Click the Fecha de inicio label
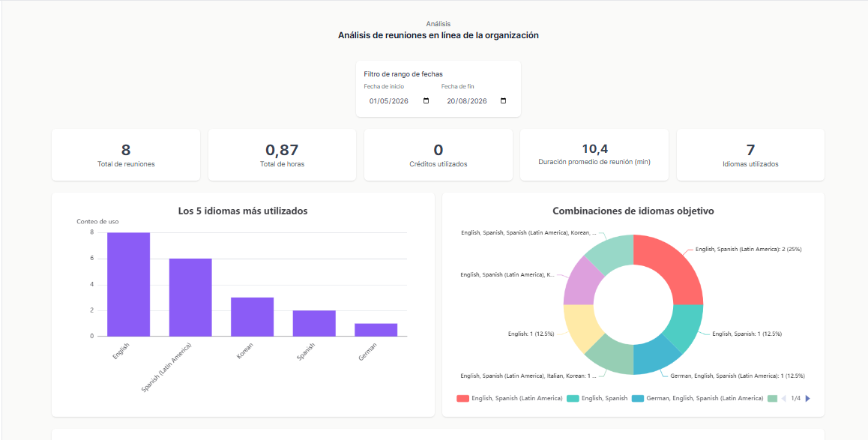 pyautogui.click(x=384, y=86)
